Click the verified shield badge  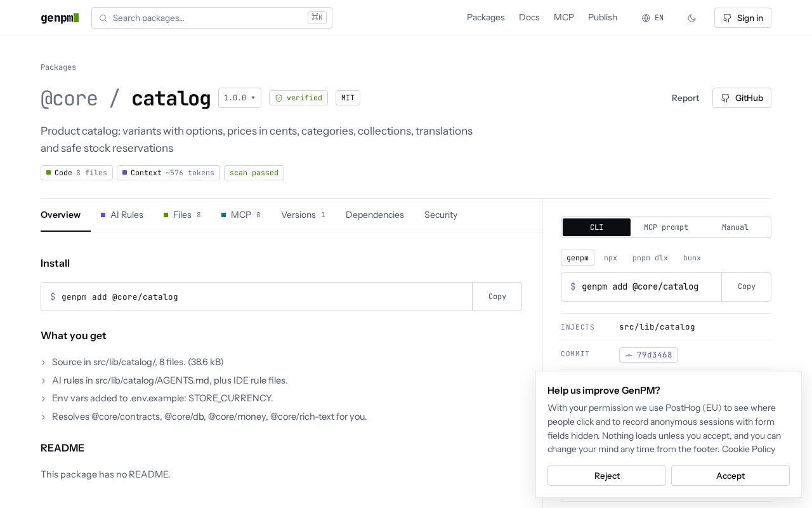[298, 98]
